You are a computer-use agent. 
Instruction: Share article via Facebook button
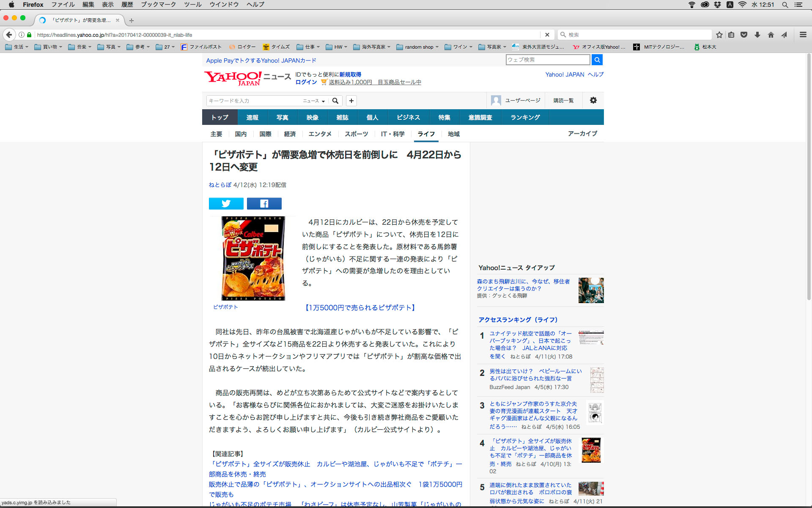(264, 204)
